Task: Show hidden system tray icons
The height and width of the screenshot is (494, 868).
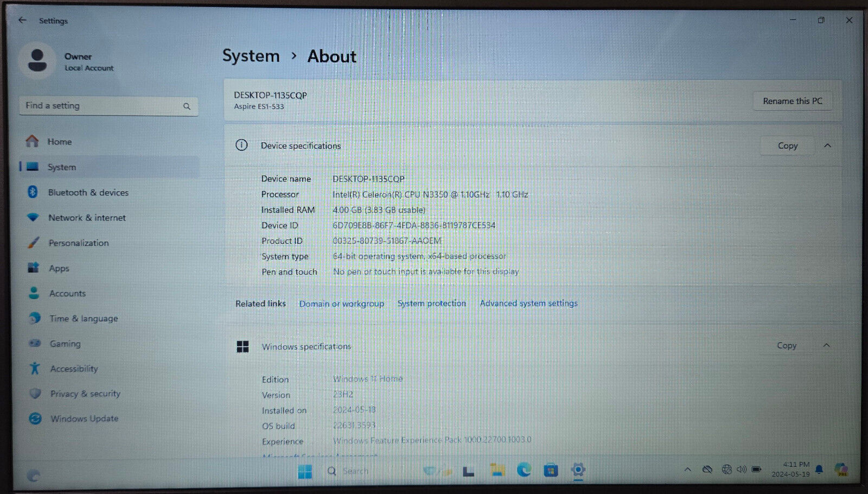Action: (687, 470)
